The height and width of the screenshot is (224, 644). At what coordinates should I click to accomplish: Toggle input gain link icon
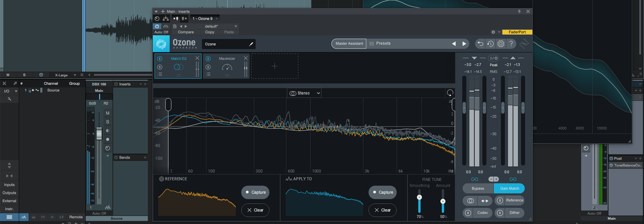[x=475, y=179]
